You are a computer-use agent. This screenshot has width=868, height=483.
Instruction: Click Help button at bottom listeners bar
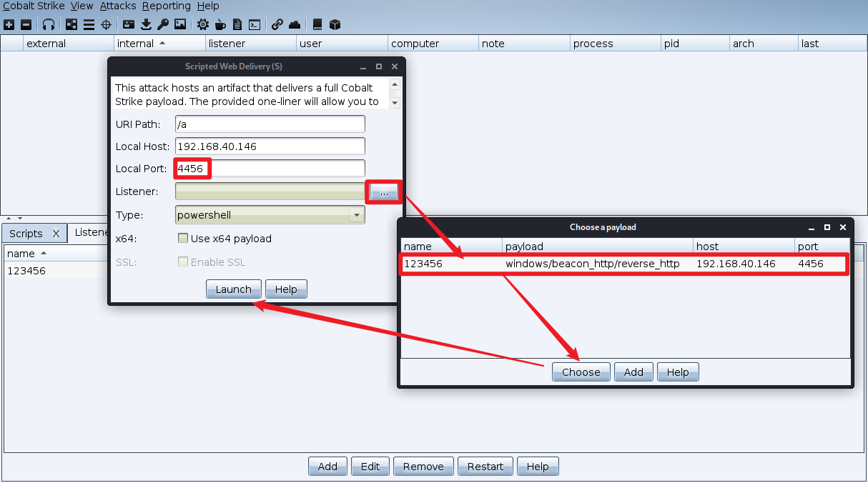click(538, 467)
